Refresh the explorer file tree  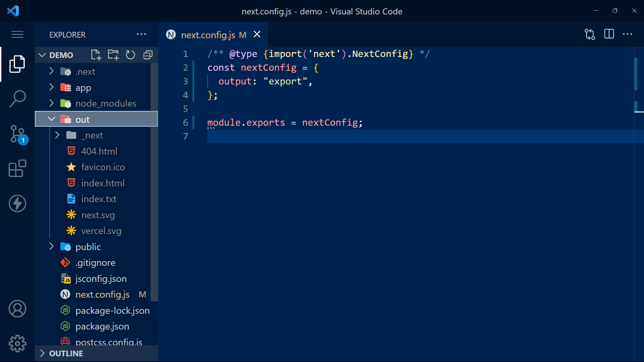(x=130, y=55)
